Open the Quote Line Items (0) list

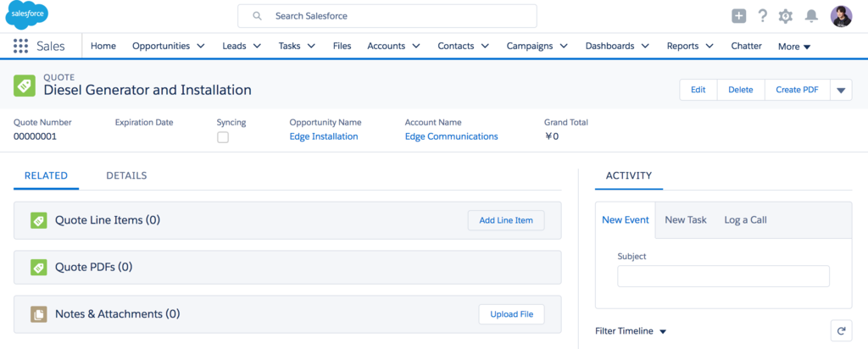click(108, 220)
